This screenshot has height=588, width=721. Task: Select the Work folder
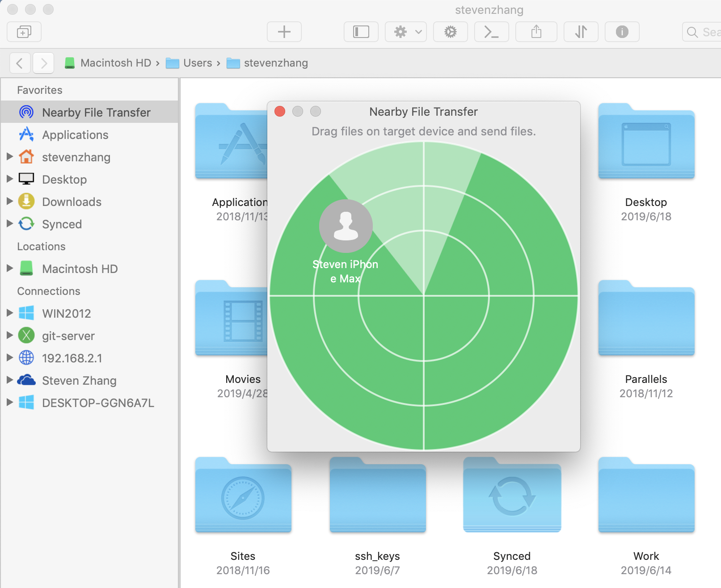pyautogui.click(x=646, y=495)
